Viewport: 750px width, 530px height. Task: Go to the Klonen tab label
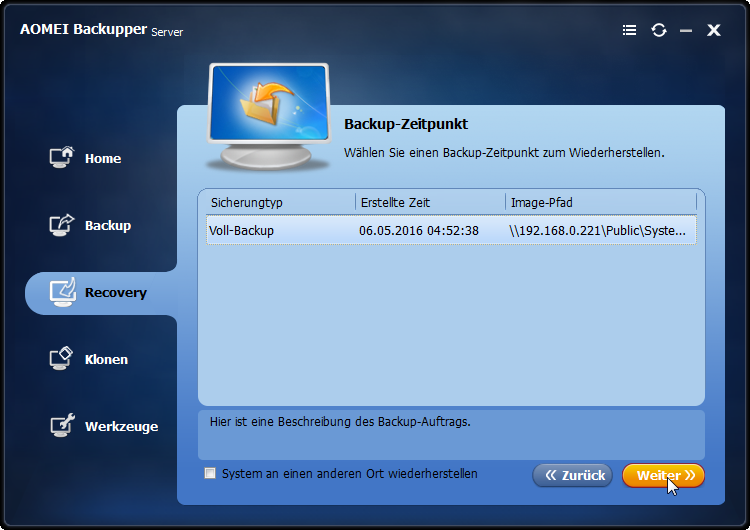(x=106, y=360)
